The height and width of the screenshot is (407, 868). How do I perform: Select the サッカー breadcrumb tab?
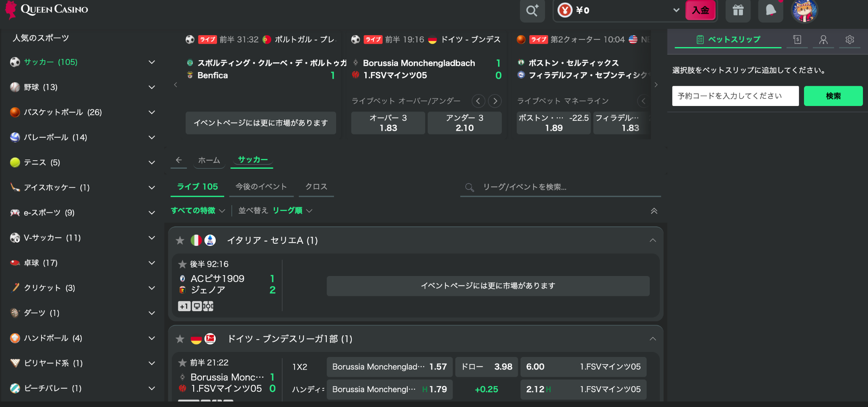[253, 160]
